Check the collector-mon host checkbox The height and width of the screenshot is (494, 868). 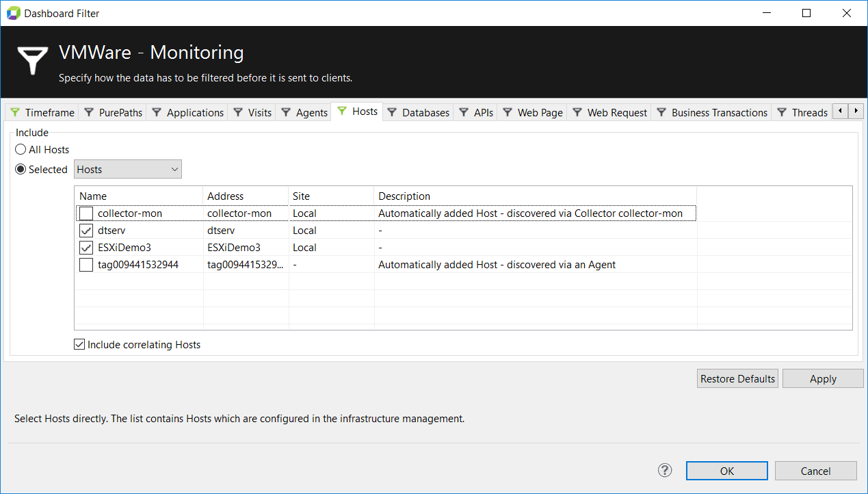click(86, 213)
